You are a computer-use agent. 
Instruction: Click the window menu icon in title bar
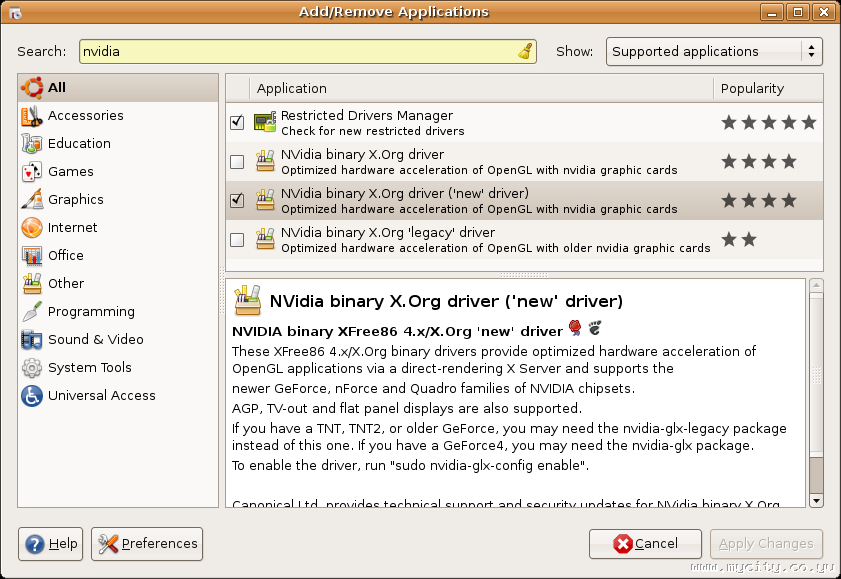(x=16, y=13)
